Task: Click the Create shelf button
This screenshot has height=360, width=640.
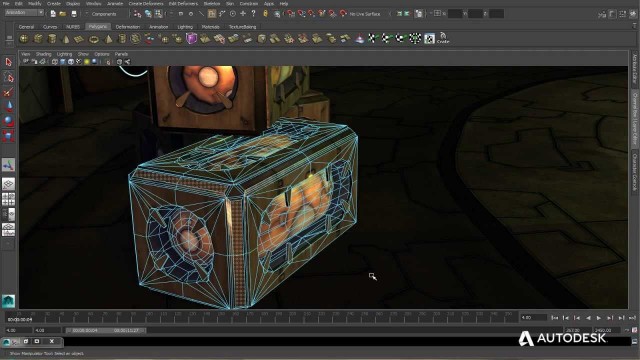Action: click(x=443, y=39)
